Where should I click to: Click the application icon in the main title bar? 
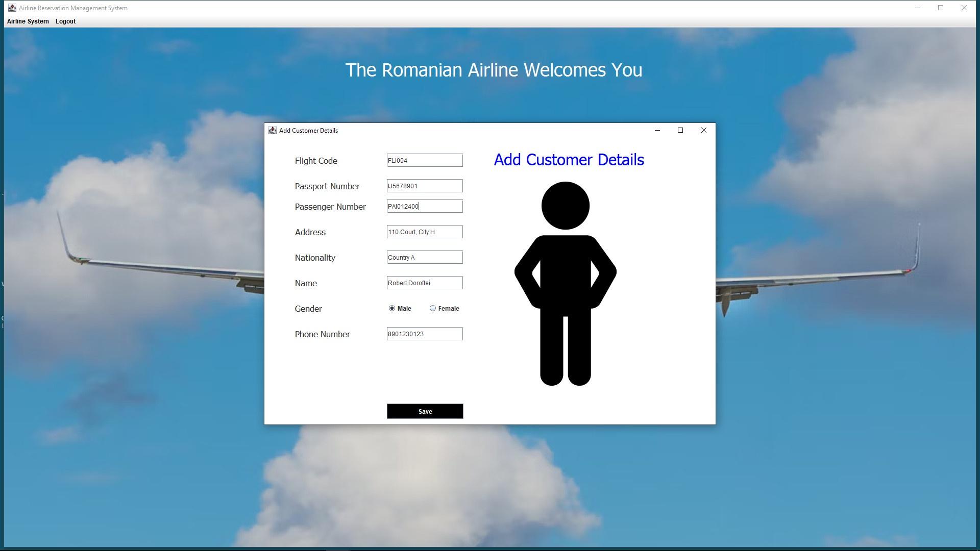pos(11,8)
